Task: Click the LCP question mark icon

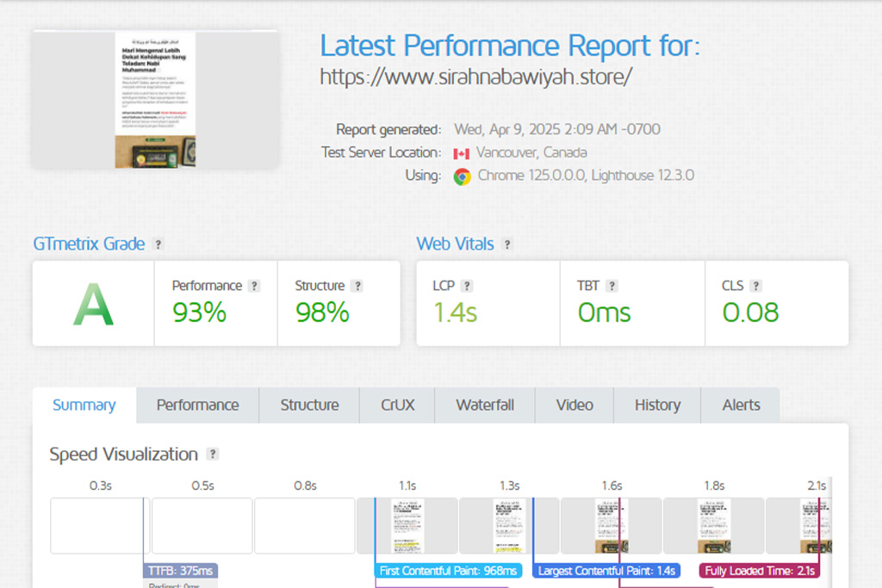Action: (467, 286)
